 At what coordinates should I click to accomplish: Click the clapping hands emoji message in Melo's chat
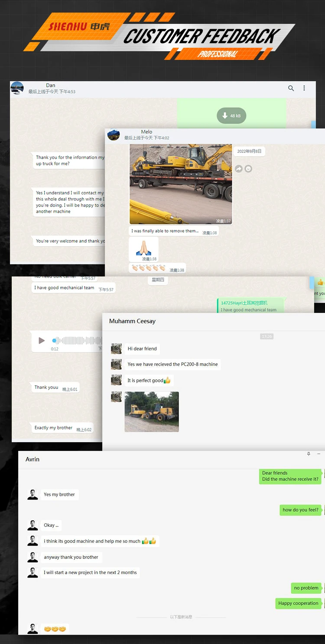point(157,269)
